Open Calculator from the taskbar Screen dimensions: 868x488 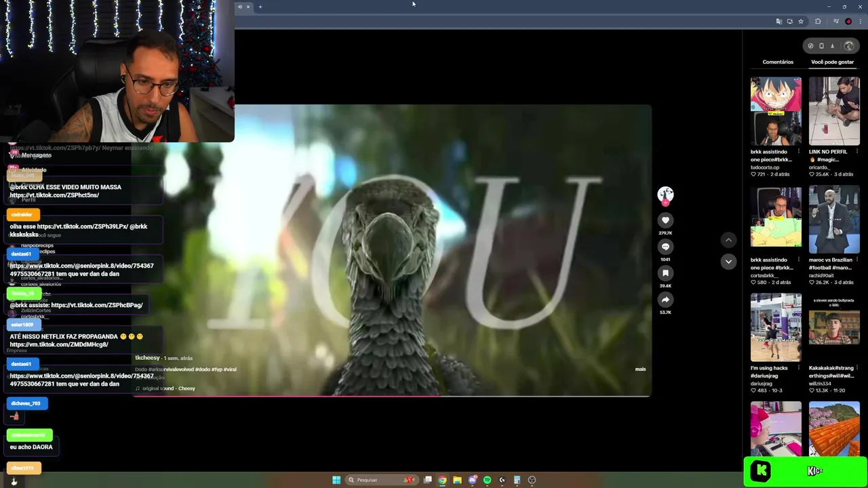click(x=517, y=480)
